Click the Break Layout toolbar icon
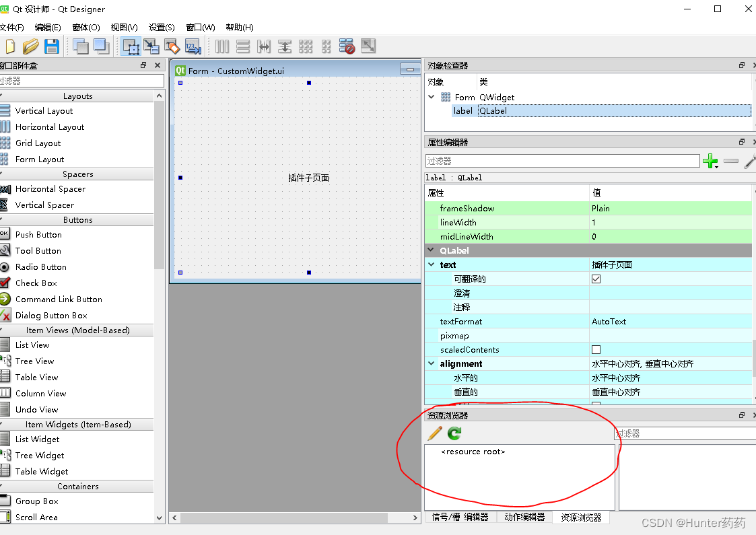 point(347,46)
